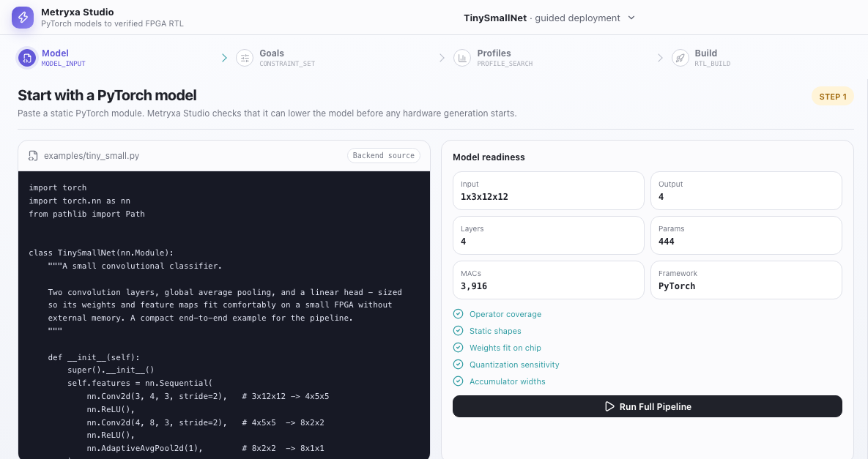Click the chevron arrow between Profiles and Build
Screen dimensions: 868x459
(660, 58)
